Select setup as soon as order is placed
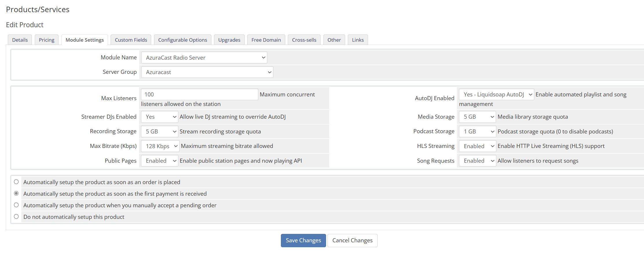The height and width of the screenshot is (253, 644). point(17,182)
